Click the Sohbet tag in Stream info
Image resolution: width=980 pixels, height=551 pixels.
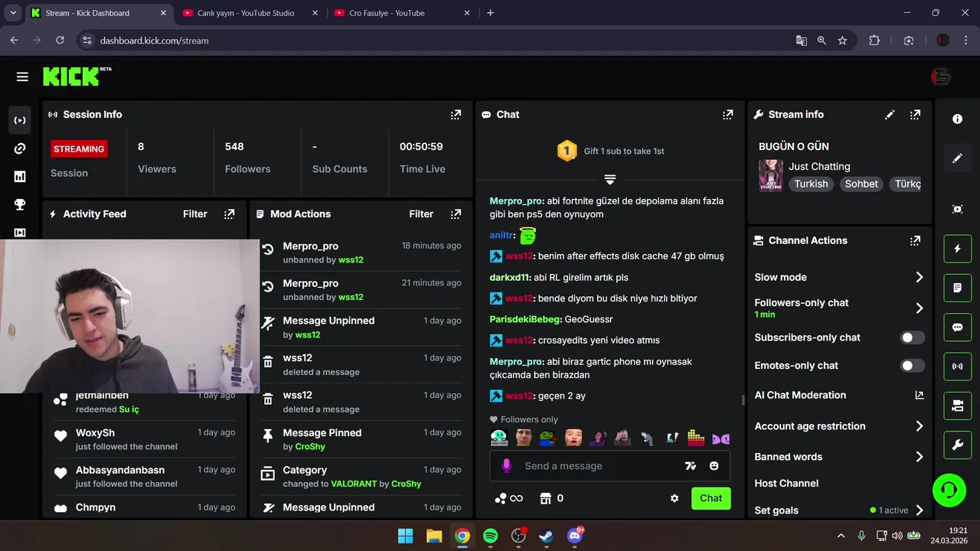(861, 184)
